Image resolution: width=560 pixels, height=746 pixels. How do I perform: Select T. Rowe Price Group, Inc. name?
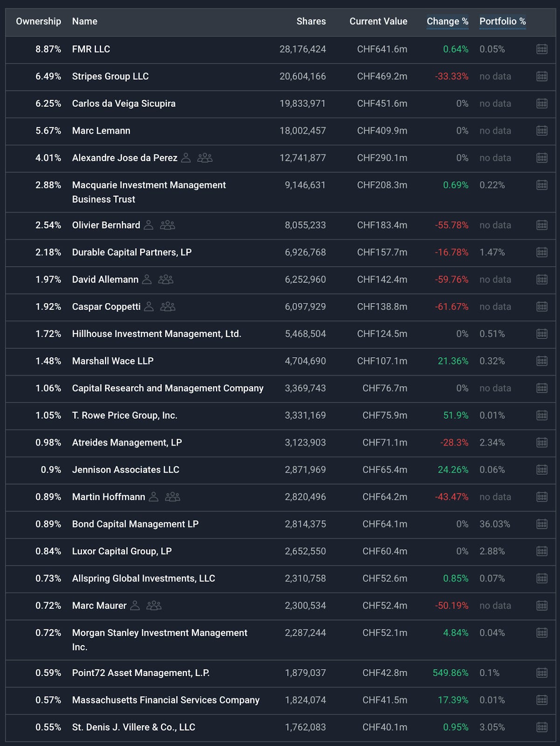[x=125, y=415]
